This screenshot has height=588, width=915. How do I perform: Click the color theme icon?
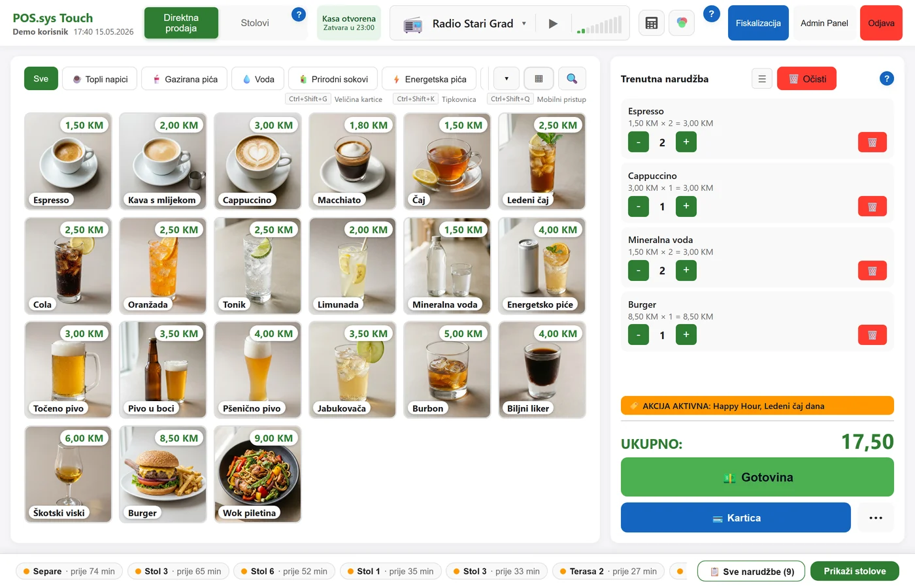(682, 23)
